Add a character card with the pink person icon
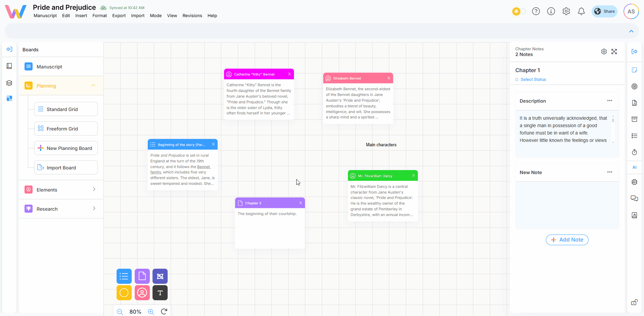 pyautogui.click(x=142, y=293)
